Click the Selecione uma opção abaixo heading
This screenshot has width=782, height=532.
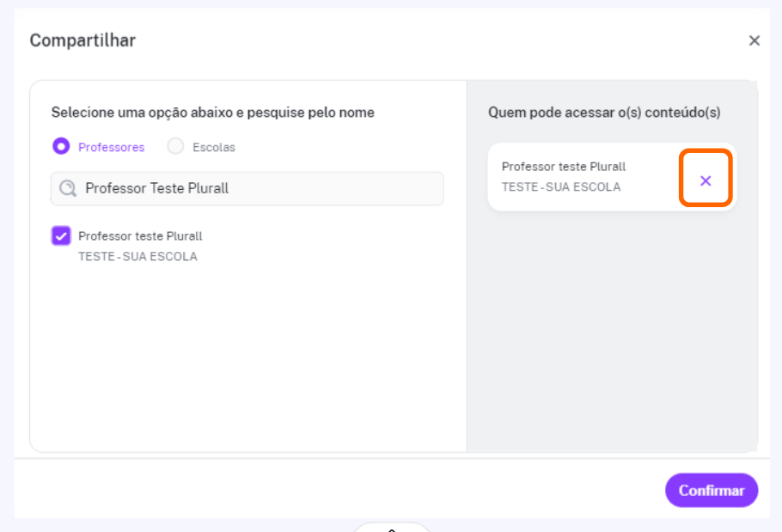pyautogui.click(x=213, y=113)
